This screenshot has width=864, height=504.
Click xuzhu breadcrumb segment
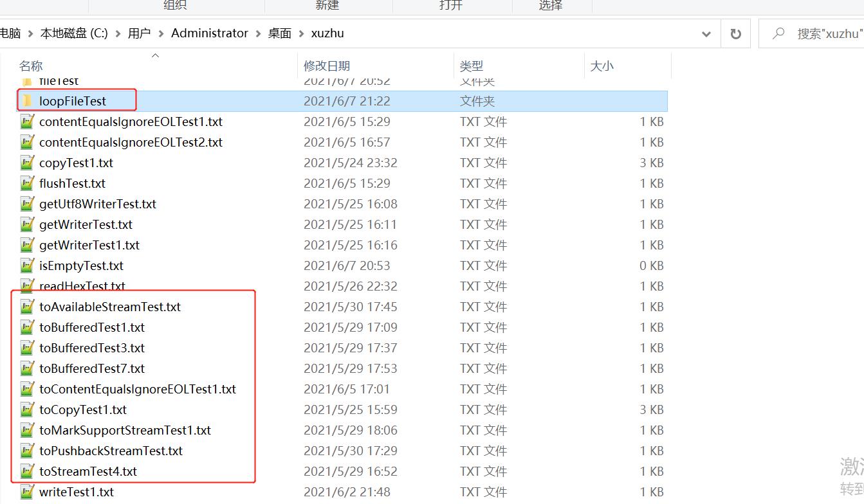(x=327, y=33)
